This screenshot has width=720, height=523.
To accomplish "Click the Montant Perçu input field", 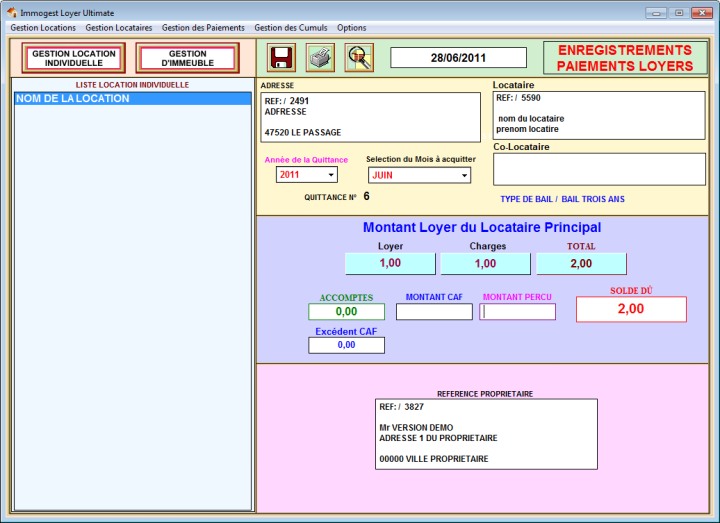I will click(517, 312).
